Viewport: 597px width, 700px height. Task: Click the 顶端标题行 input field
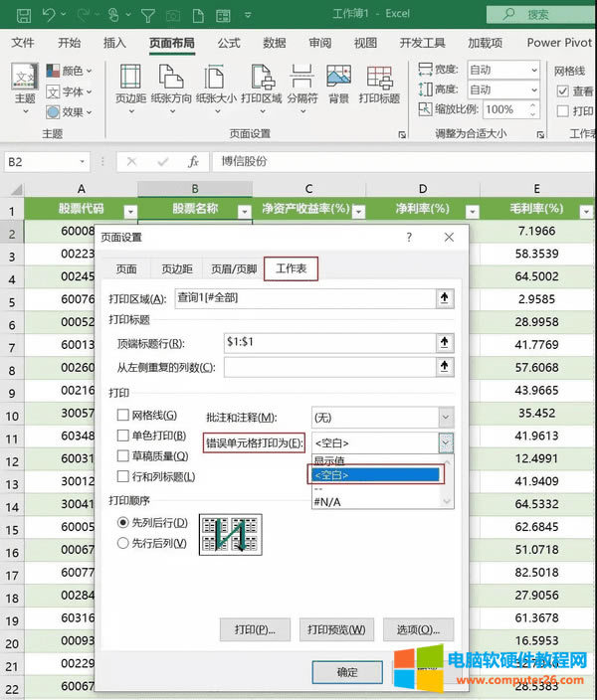(x=328, y=343)
